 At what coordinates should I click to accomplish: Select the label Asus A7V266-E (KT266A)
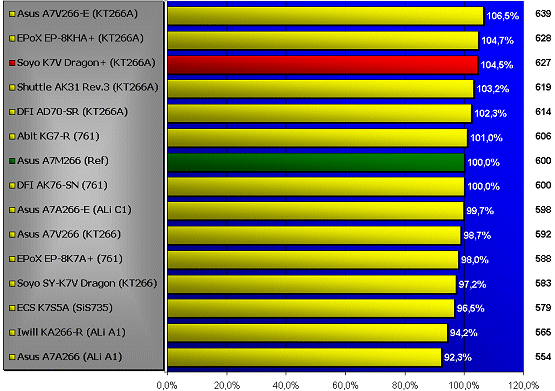(77, 14)
